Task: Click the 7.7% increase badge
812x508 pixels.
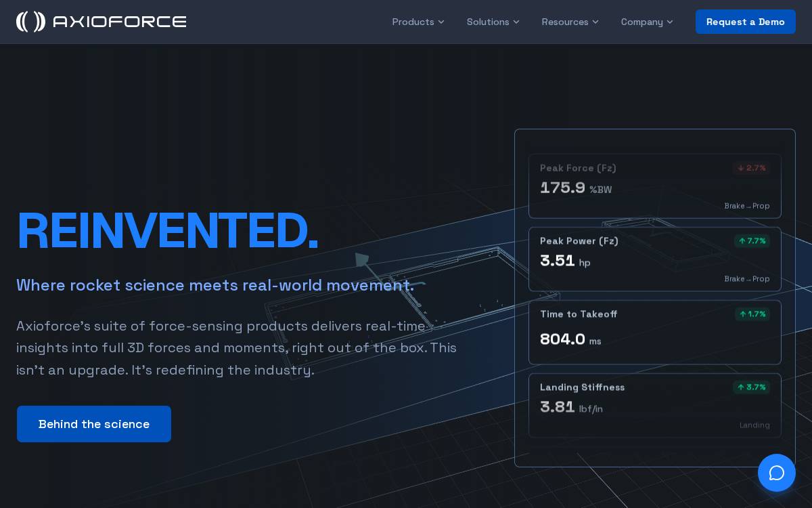Action: point(752,241)
